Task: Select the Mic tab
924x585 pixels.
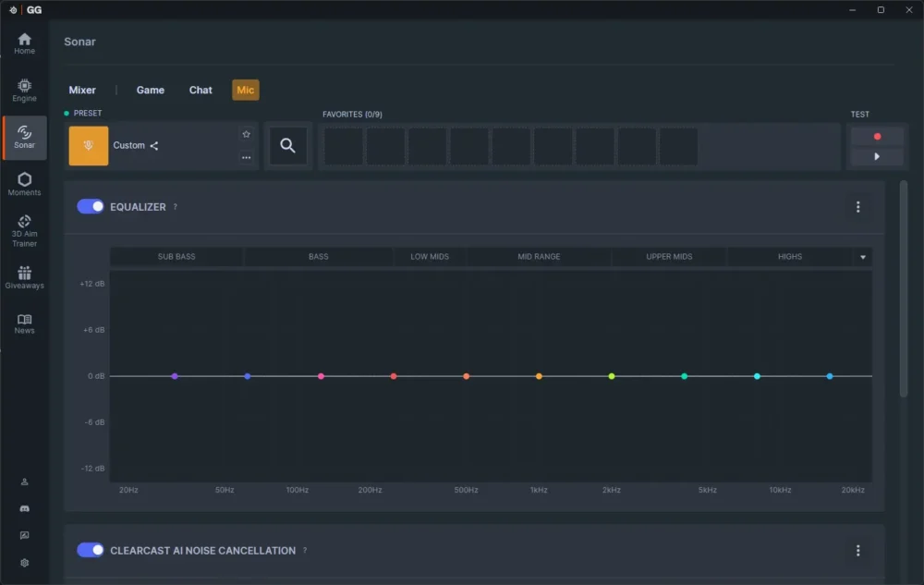Action: 245,91
